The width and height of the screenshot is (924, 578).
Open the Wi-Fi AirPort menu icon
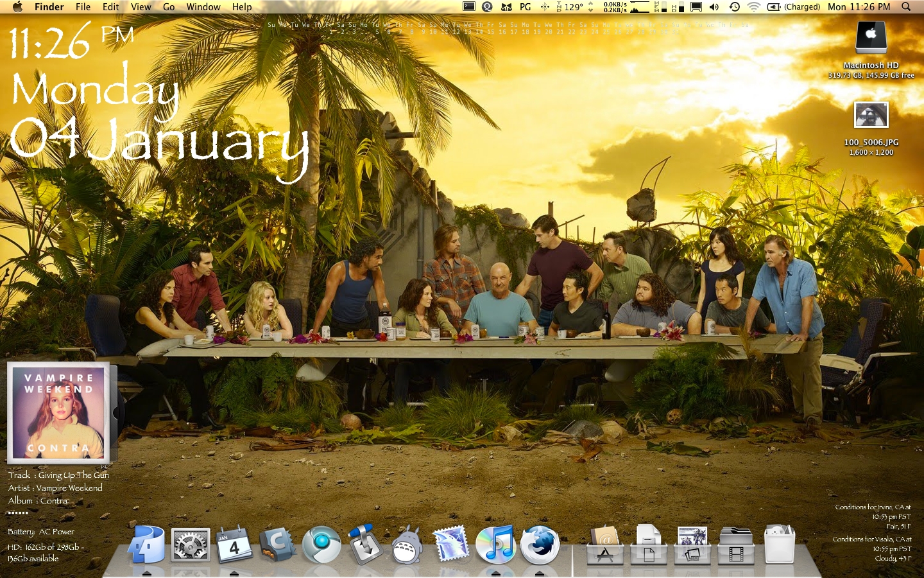pyautogui.click(x=754, y=7)
